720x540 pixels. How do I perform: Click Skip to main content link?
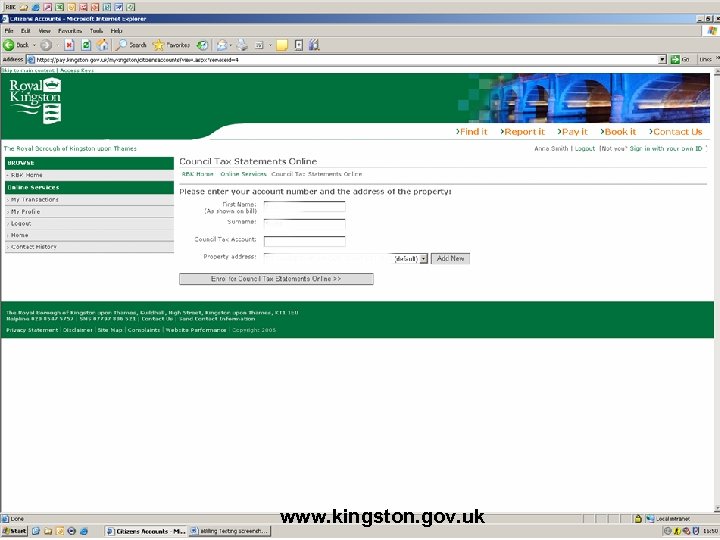point(28,70)
